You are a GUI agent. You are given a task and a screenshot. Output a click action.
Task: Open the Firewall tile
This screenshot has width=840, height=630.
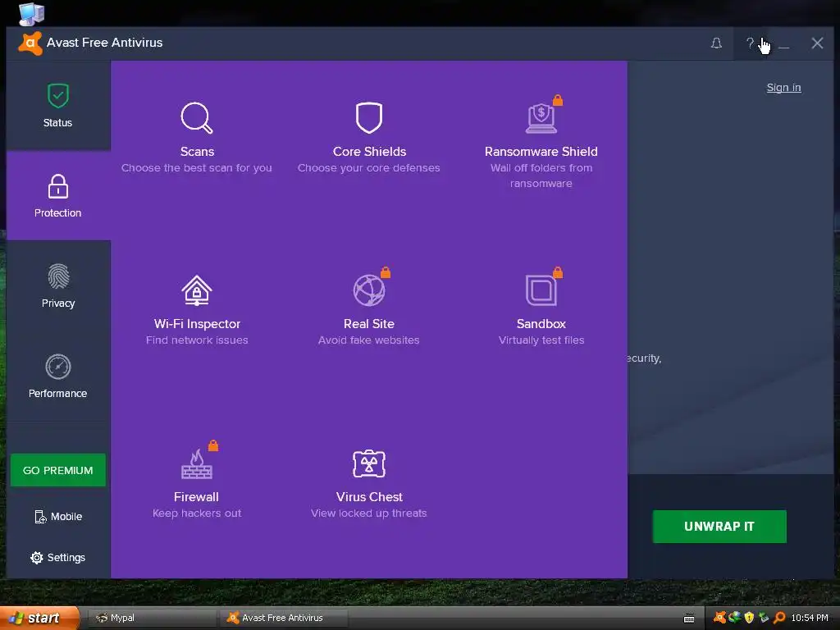tap(197, 480)
